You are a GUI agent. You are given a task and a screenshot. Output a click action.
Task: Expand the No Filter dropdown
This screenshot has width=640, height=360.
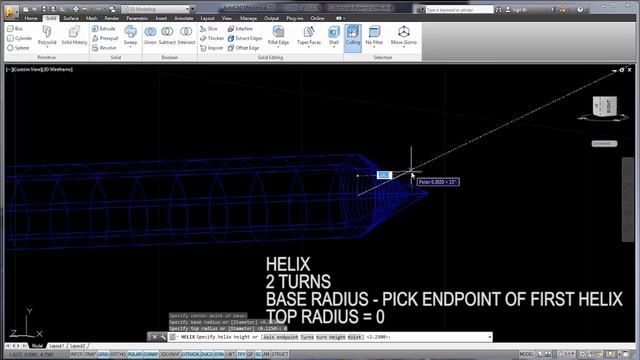point(374,47)
